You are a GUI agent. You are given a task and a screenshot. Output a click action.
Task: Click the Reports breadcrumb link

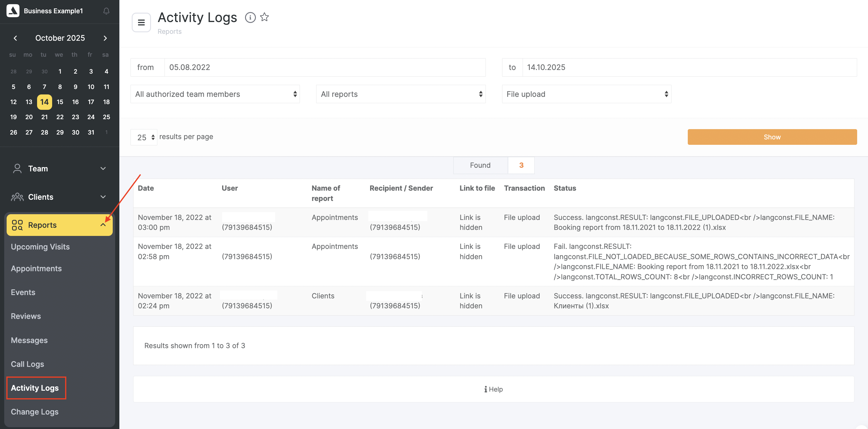pyautogui.click(x=169, y=31)
